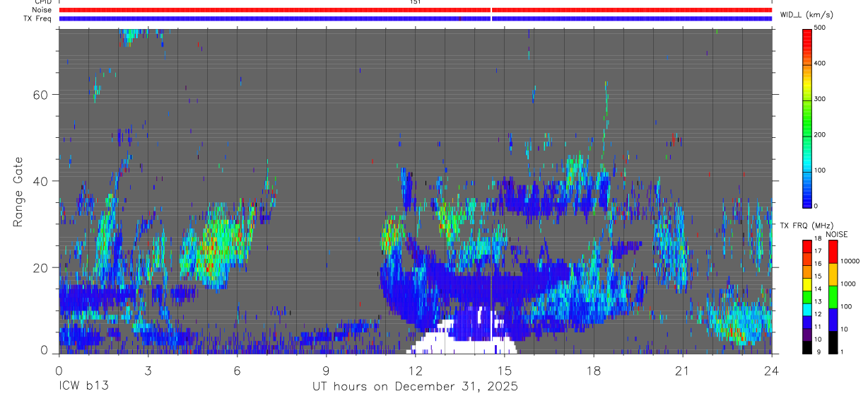
Task: Click the spectral width colorbar
Action: 807,117
